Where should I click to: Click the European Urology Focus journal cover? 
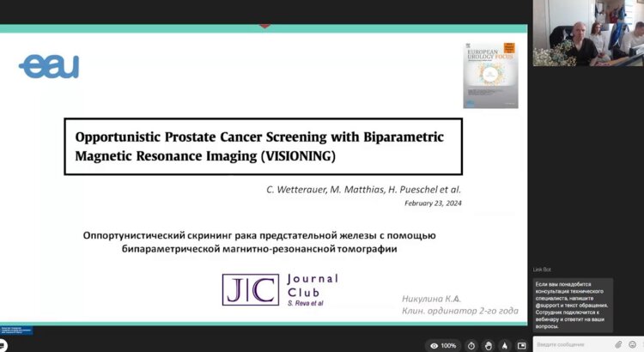pyautogui.click(x=491, y=76)
